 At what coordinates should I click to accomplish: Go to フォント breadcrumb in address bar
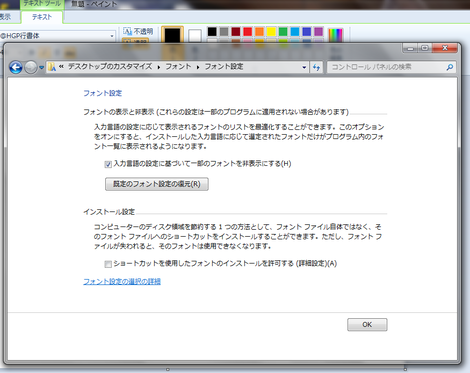pyautogui.click(x=178, y=67)
